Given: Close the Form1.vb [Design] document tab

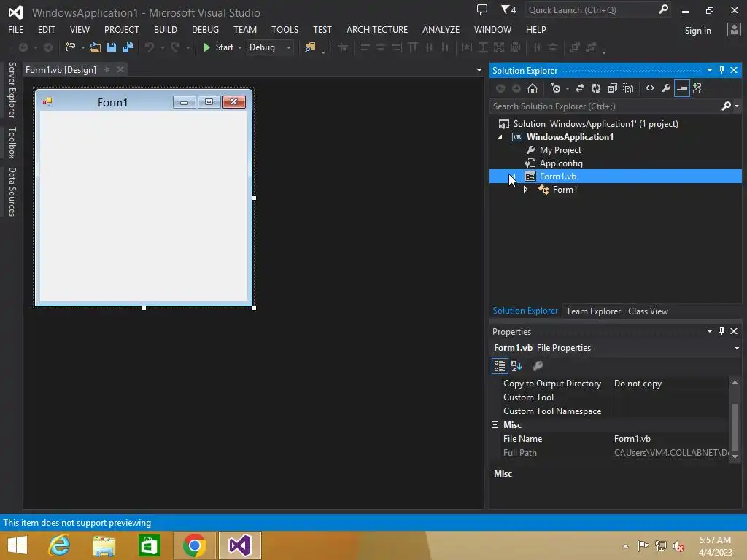Looking at the screenshot, I should 120,70.
